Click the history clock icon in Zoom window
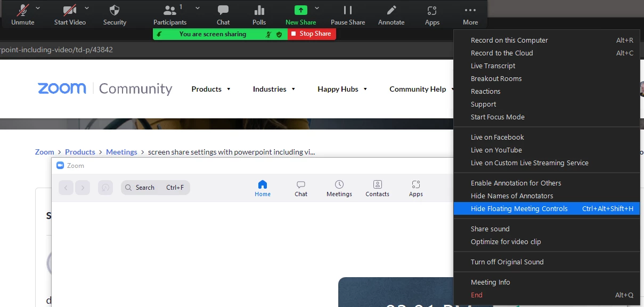Viewport: 644px width, 307px height. [105, 188]
